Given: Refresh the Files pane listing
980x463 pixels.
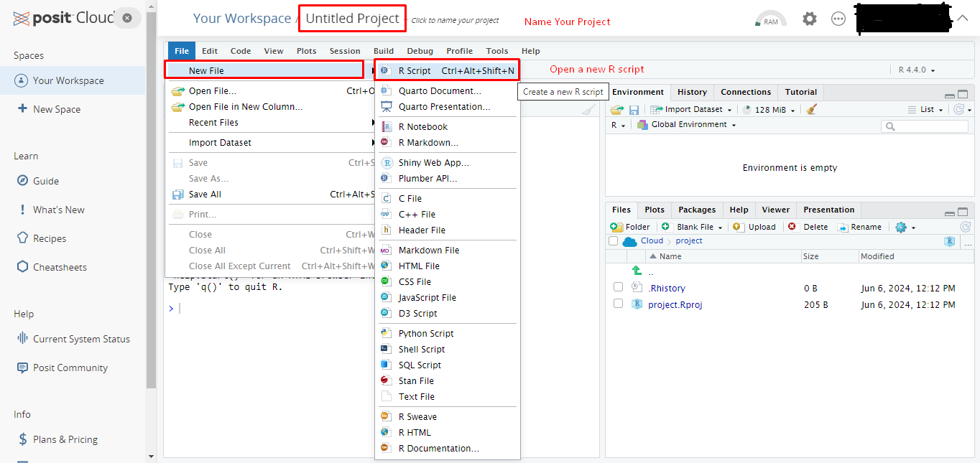Looking at the screenshot, I should click(x=966, y=227).
